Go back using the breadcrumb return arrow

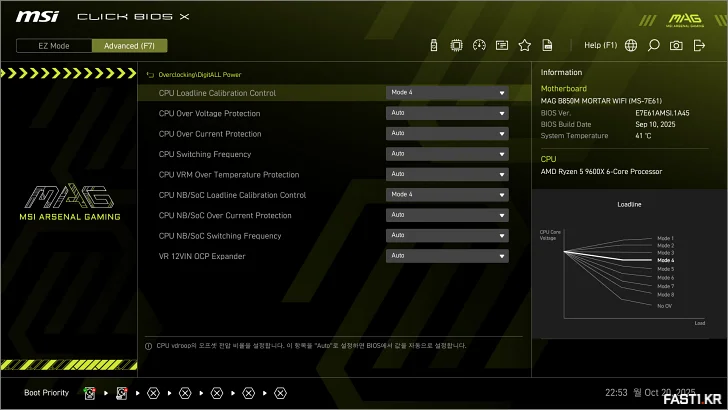(150, 75)
